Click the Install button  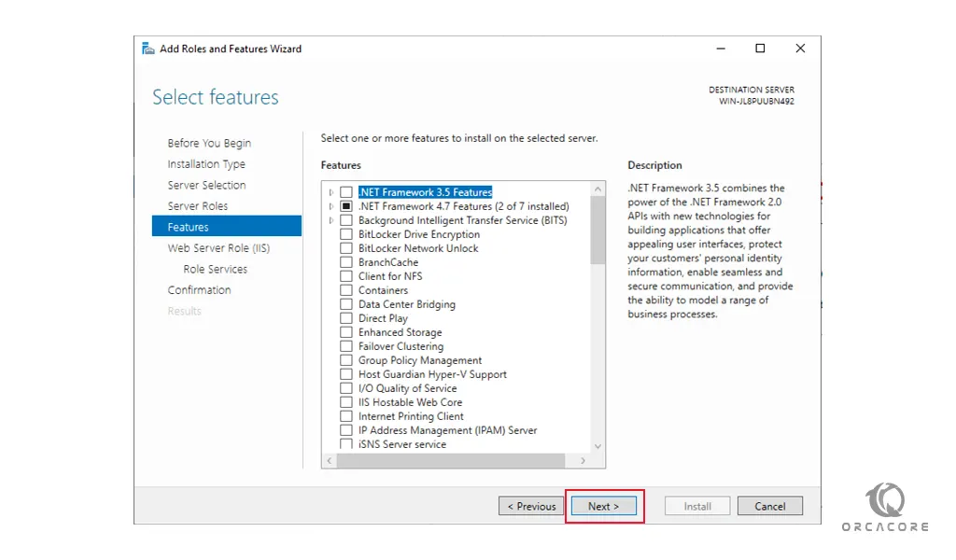coord(697,506)
